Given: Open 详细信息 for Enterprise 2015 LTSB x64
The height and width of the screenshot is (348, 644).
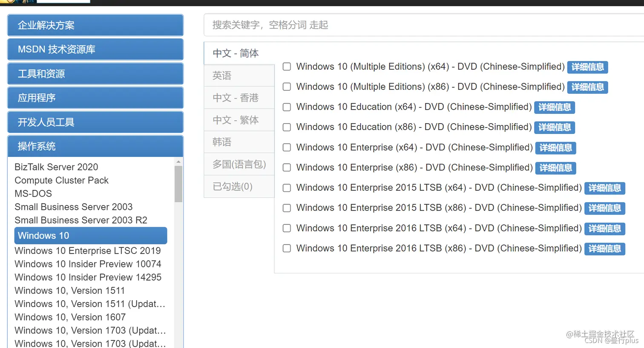Looking at the screenshot, I should click(x=605, y=188).
